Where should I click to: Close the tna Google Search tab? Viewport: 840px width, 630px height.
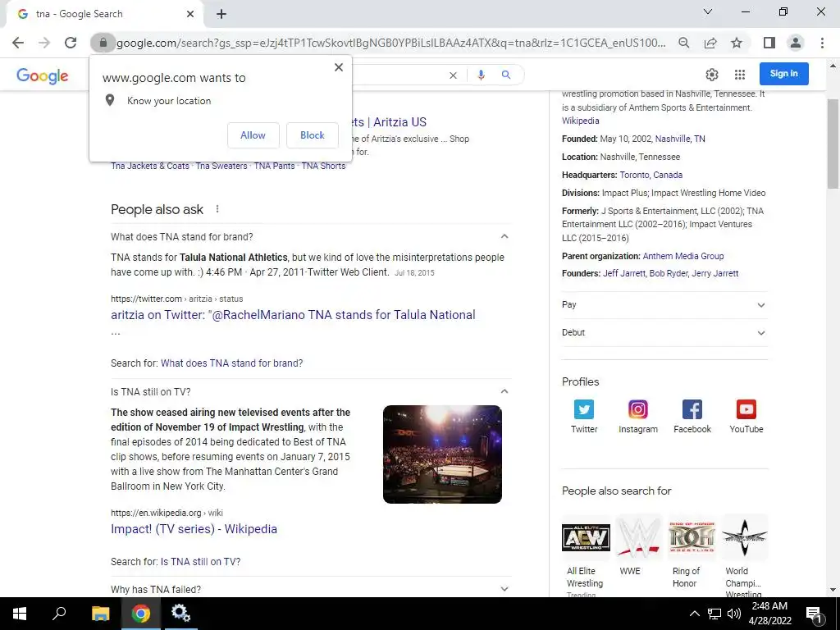(x=190, y=14)
